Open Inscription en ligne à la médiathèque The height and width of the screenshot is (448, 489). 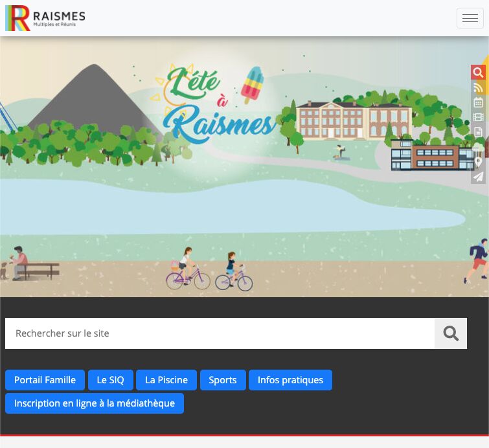[95, 403]
